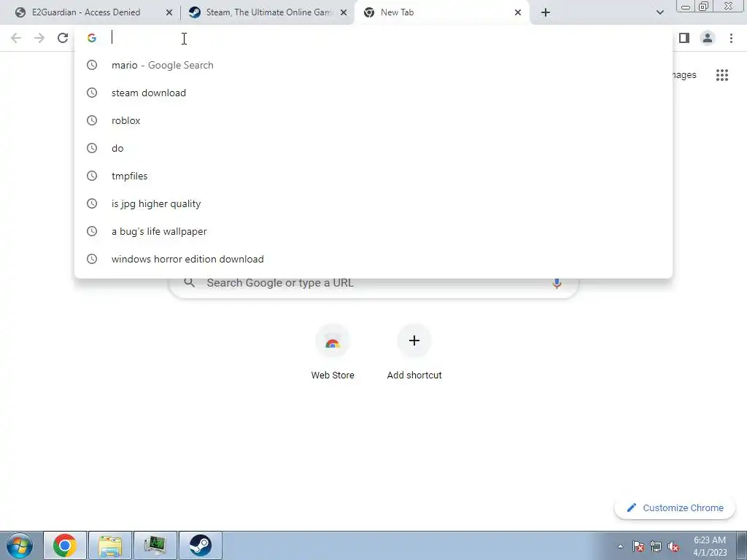Click the muted volume tray icon
The height and width of the screenshot is (560, 747).
coord(673,546)
